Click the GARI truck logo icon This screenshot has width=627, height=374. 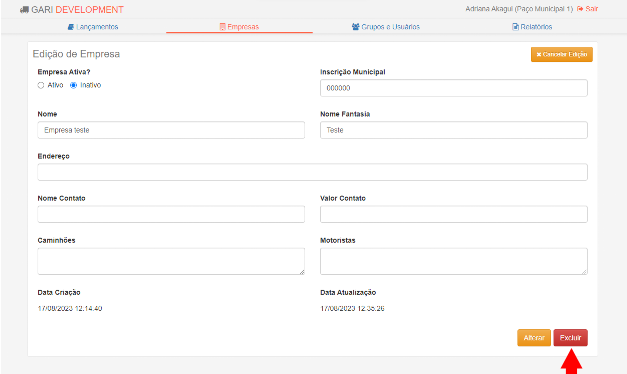(x=24, y=9)
